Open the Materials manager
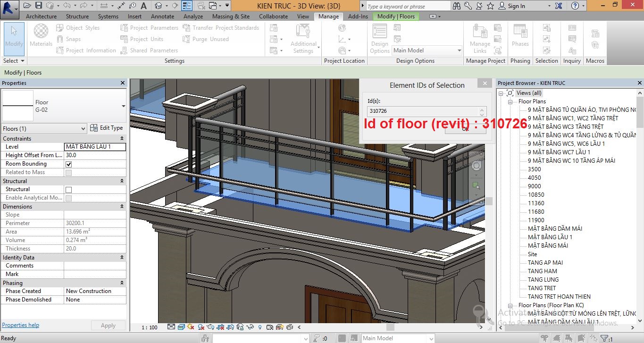Screen dimensions: 644x343 click(41, 34)
